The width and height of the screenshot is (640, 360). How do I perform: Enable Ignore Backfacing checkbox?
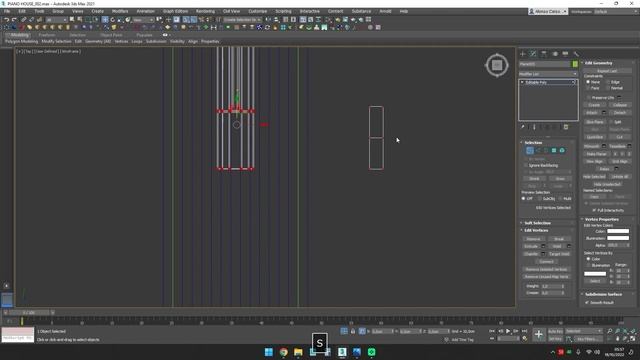[x=526, y=165]
